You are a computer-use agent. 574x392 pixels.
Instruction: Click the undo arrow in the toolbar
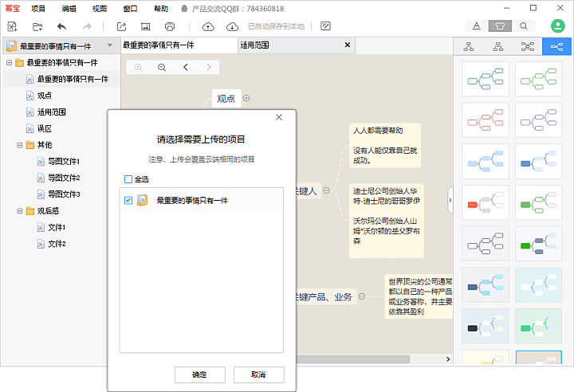61,26
